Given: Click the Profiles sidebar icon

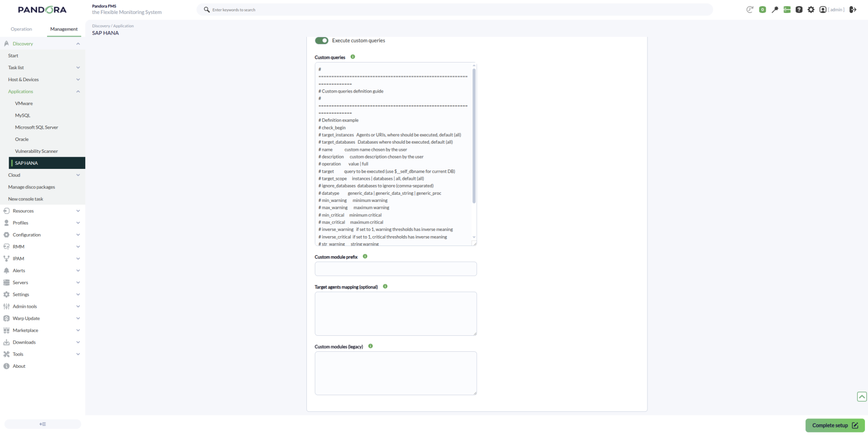Looking at the screenshot, I should 7,223.
